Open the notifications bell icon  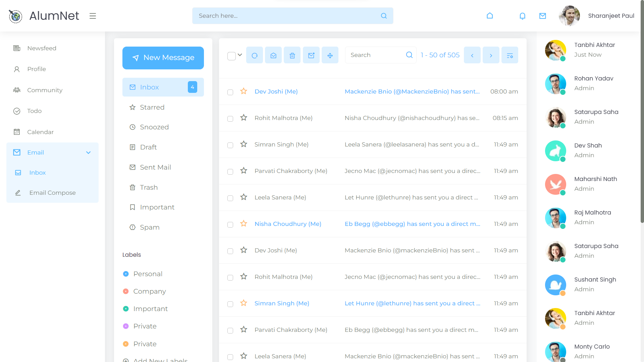point(522,16)
